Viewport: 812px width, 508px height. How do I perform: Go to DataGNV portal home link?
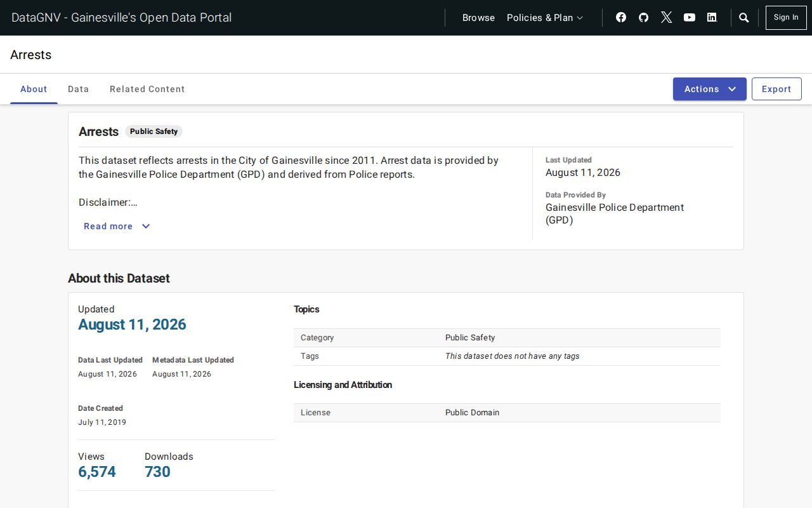122,18
